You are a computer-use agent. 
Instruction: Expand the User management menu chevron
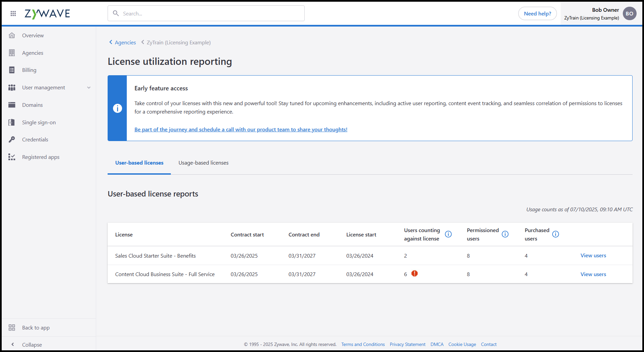pyautogui.click(x=89, y=87)
